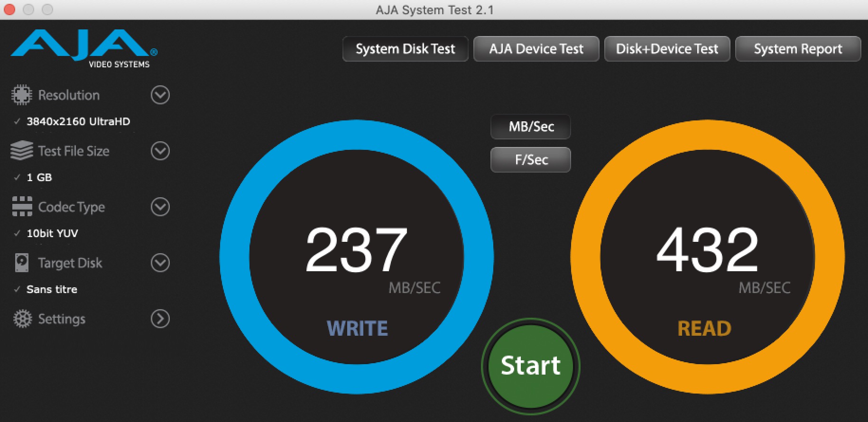Select the Disk+Device Test tab
The height and width of the screenshot is (422, 868).
667,49
